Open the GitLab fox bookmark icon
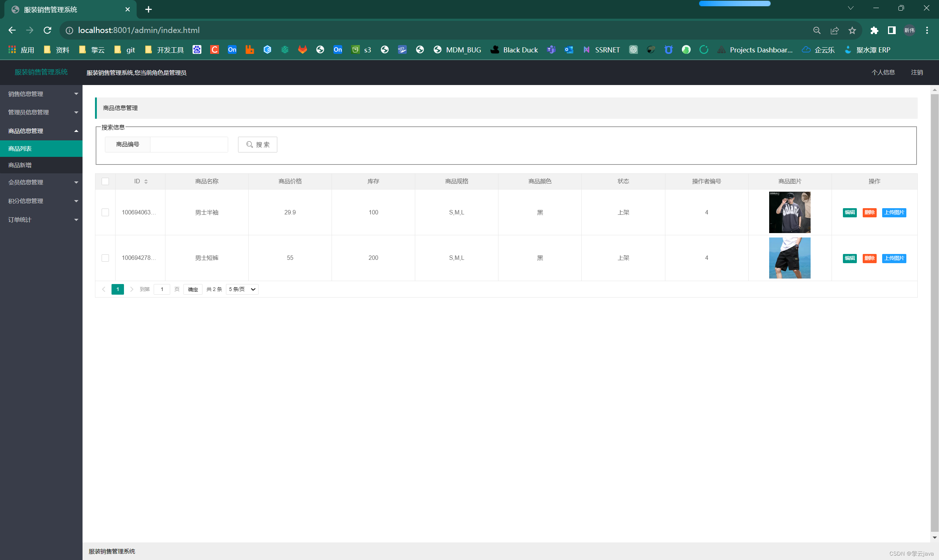Viewport: 939px width, 560px height. 303,50
